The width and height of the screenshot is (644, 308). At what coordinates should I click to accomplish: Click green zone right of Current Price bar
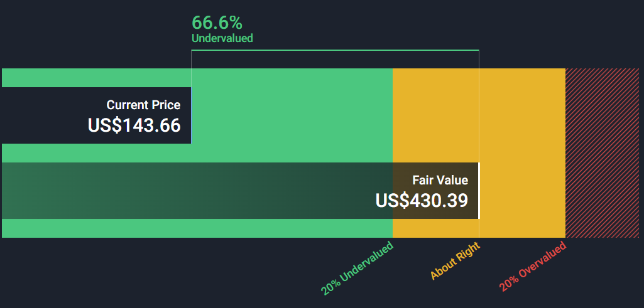pyautogui.click(x=289, y=115)
